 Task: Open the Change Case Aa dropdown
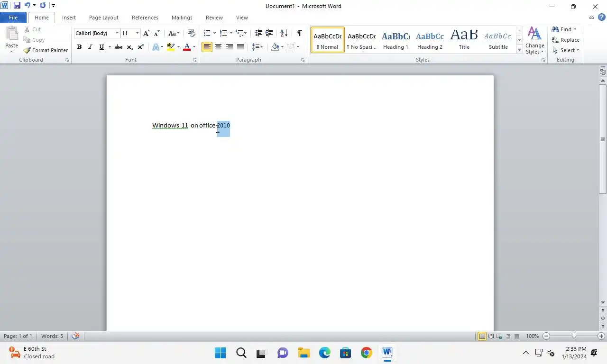[x=174, y=33]
